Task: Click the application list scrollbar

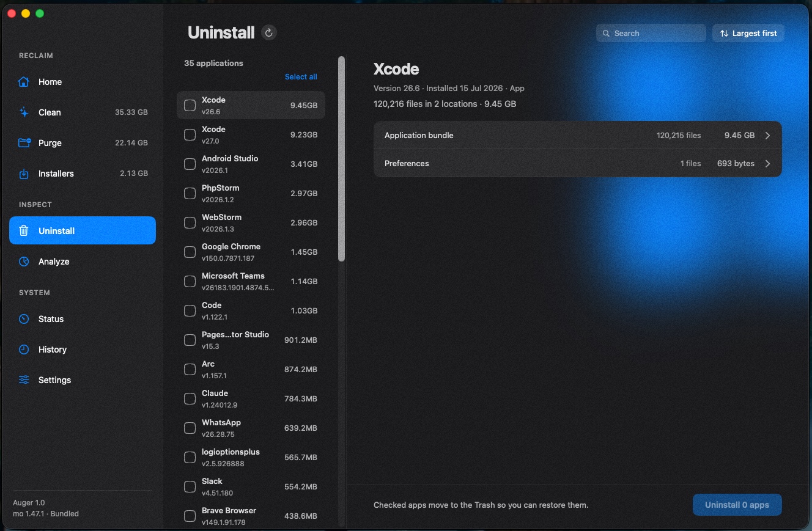Action: (341, 159)
